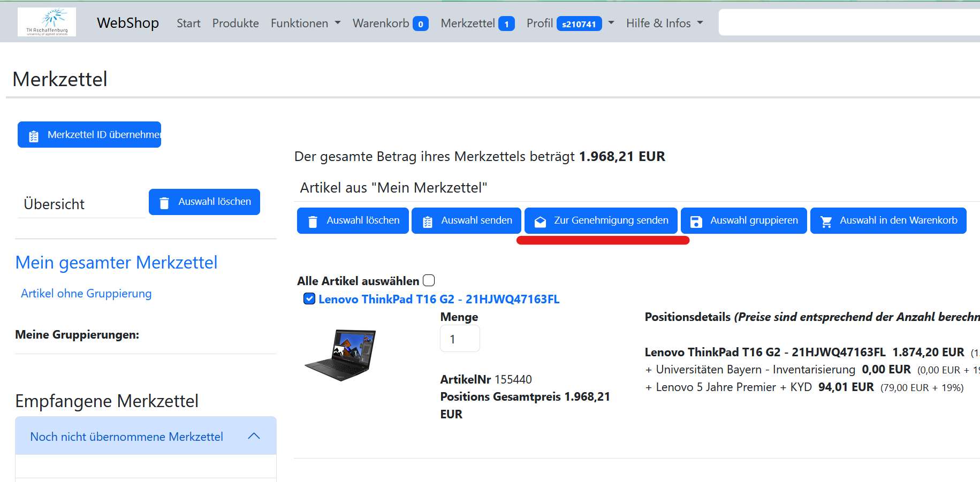Click the TH Aschaffenburg logo

tap(47, 22)
